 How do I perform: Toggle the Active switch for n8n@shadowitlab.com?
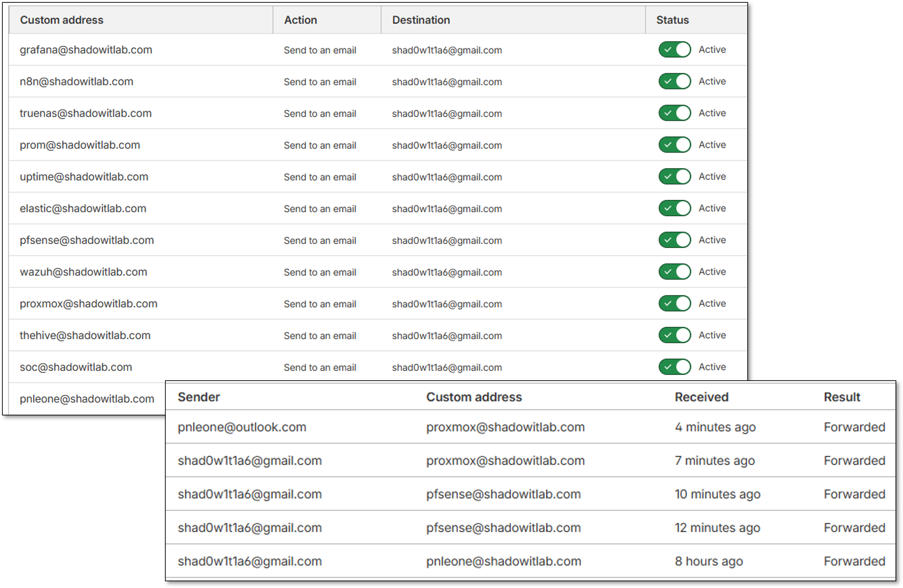coord(674,81)
